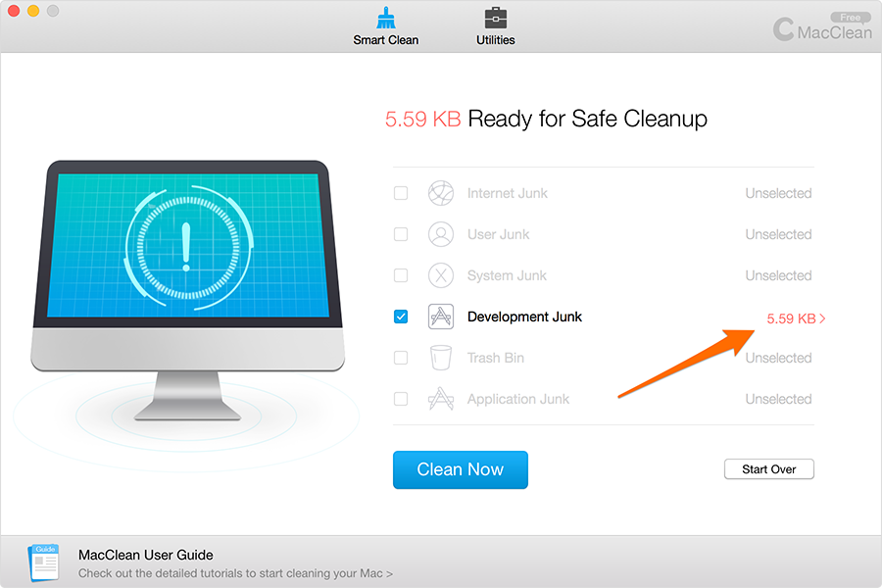The width and height of the screenshot is (882, 588).
Task: Check the System Junk checkbox
Action: (401, 275)
